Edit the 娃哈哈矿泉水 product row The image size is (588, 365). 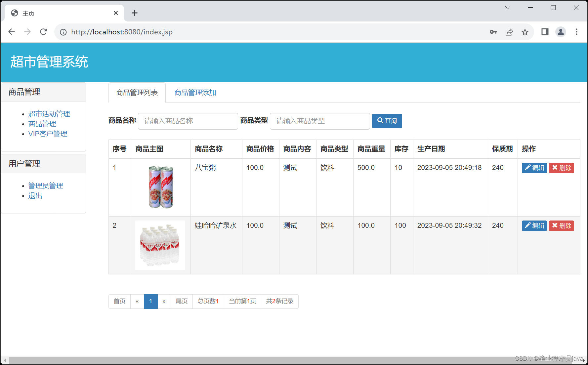[x=534, y=226]
